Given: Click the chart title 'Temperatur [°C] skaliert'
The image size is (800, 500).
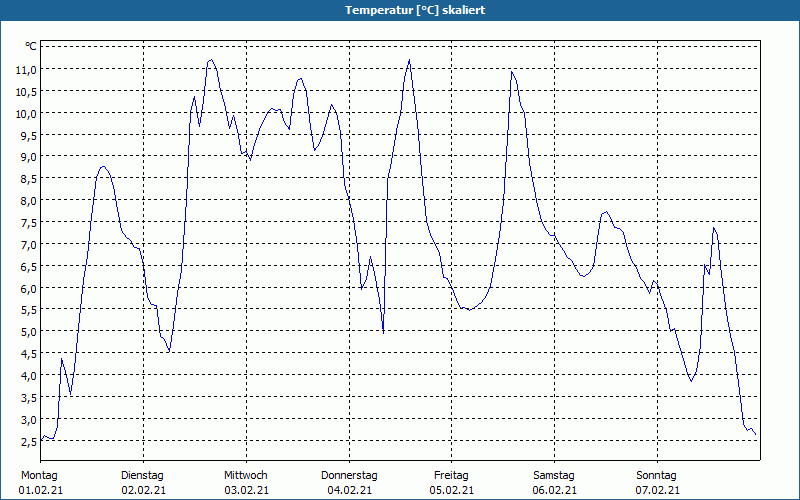Looking at the screenshot, I should point(415,10).
